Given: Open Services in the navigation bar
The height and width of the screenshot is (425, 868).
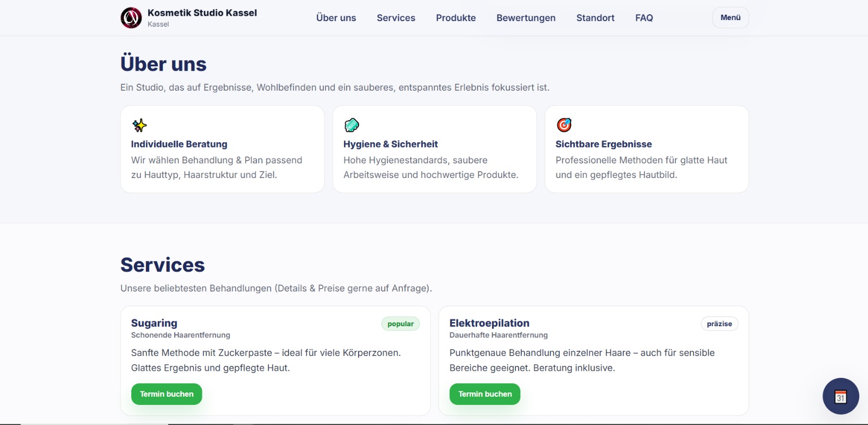Looking at the screenshot, I should coord(396,18).
